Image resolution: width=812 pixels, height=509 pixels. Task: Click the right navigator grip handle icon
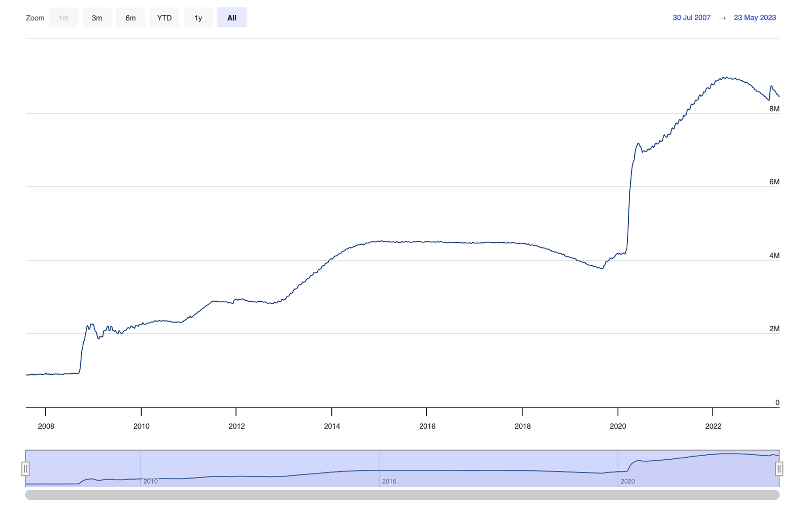(780, 468)
